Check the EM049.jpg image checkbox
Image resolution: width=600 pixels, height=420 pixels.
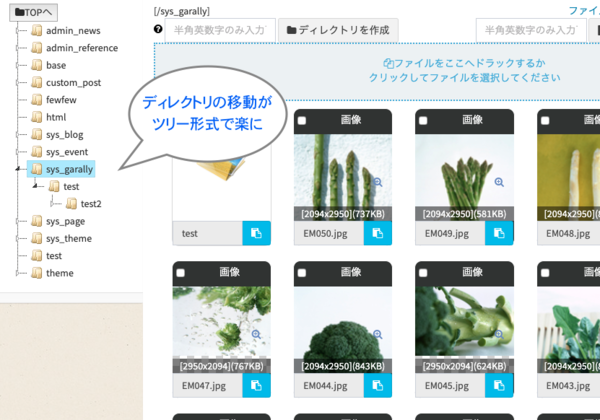423,121
